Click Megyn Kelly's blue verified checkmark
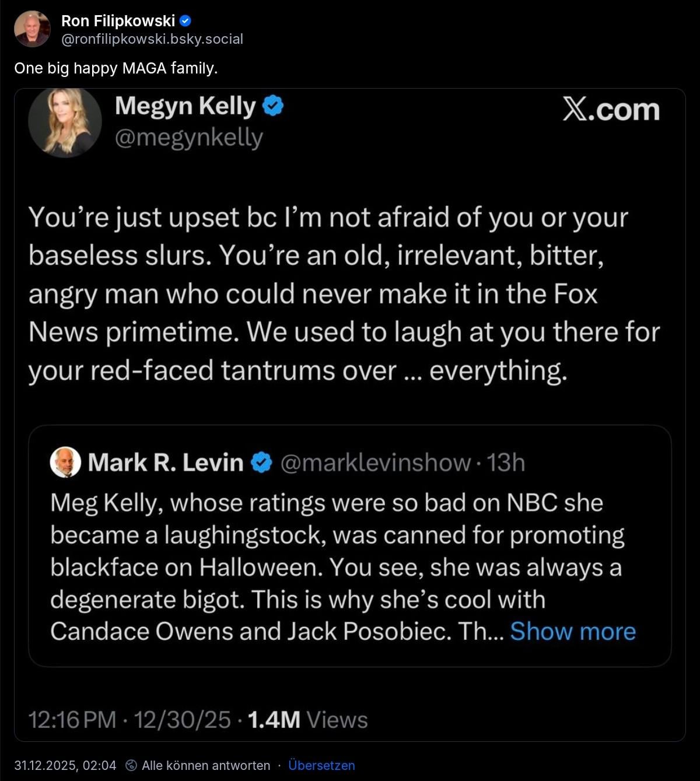This screenshot has width=700, height=781. coord(273,106)
